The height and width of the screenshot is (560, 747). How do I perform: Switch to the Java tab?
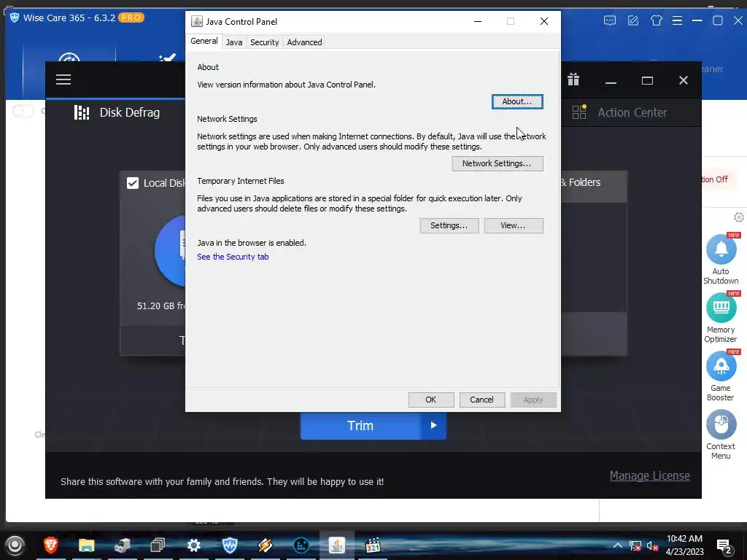pyautogui.click(x=234, y=42)
